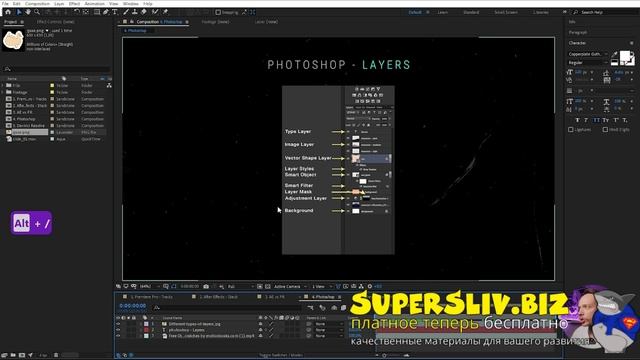This screenshot has height=360, width=640.
Task: Toggle the Snapping checkbox
Action: pyautogui.click(x=218, y=12)
